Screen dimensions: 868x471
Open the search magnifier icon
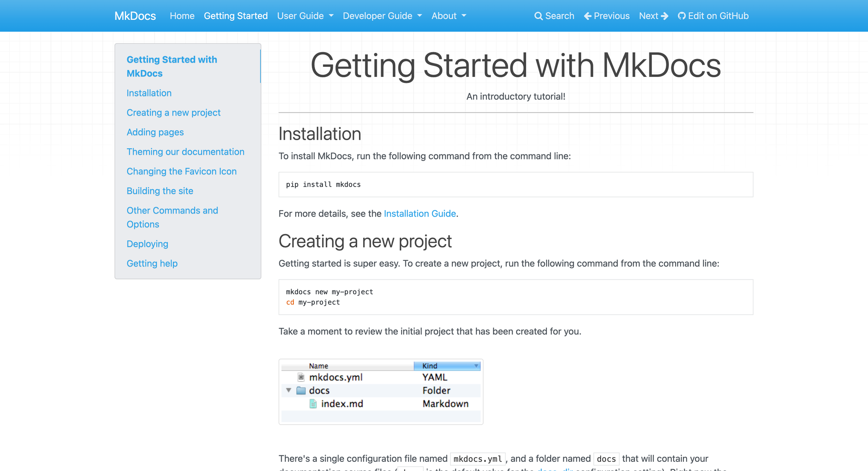click(x=538, y=16)
